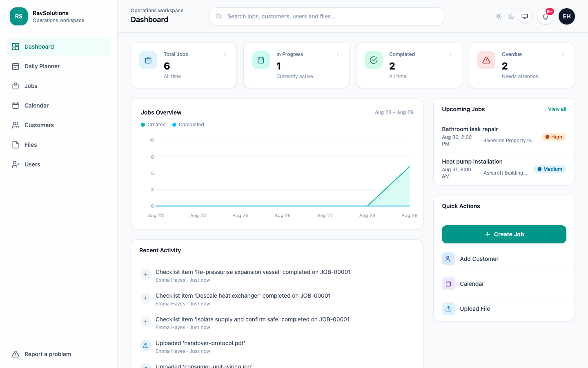
Task: Open the sidebar Calendar page
Action: [x=59, y=105]
